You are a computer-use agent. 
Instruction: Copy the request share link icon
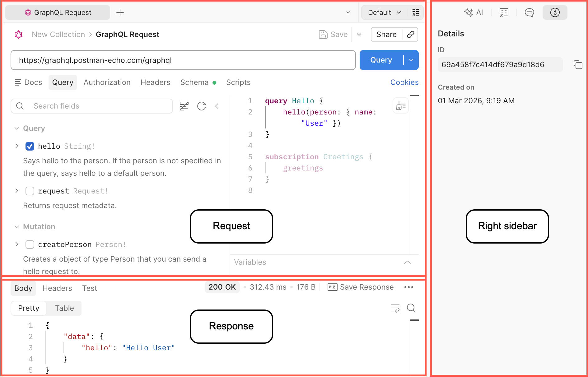click(x=411, y=35)
